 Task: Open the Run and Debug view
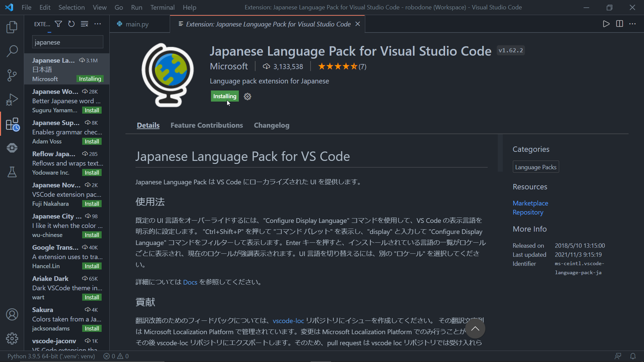click(x=12, y=99)
